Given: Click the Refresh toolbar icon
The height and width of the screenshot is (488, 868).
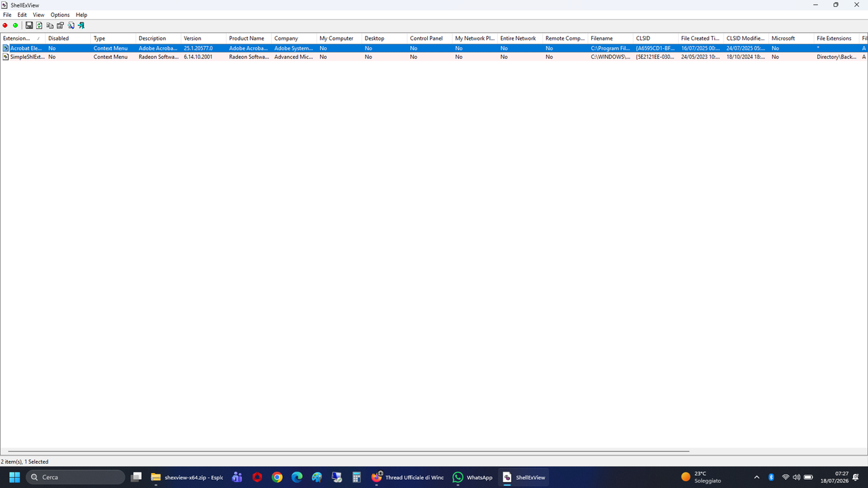Looking at the screenshot, I should click(39, 25).
